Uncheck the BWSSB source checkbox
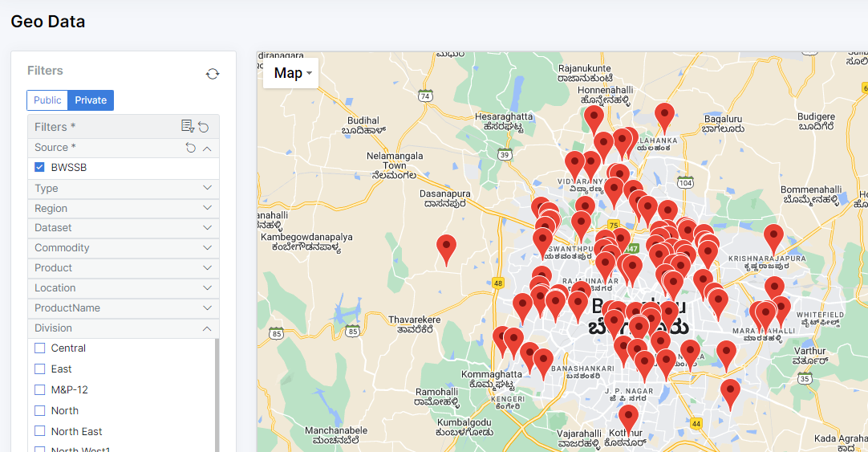The height and width of the screenshot is (452, 868). pos(39,168)
